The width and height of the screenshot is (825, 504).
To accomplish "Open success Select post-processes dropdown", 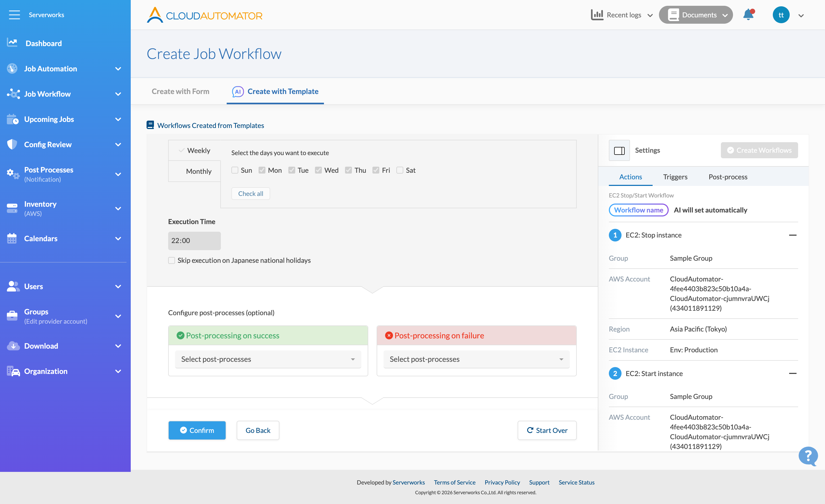I will click(268, 359).
